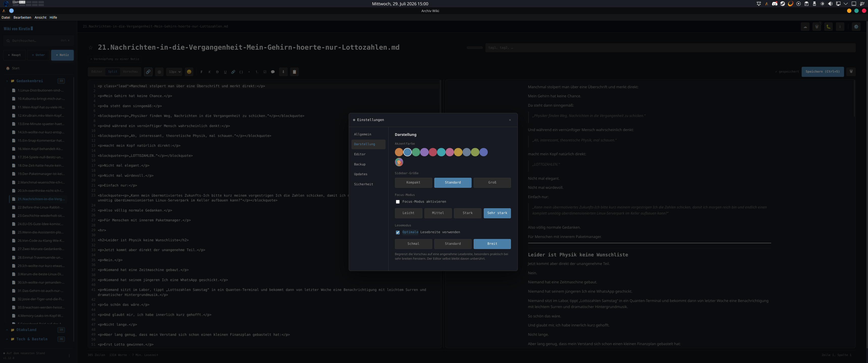This screenshot has height=363, width=868.
Task: Expand the hidden system tray icons arrow
Action: pyautogui.click(x=846, y=4)
